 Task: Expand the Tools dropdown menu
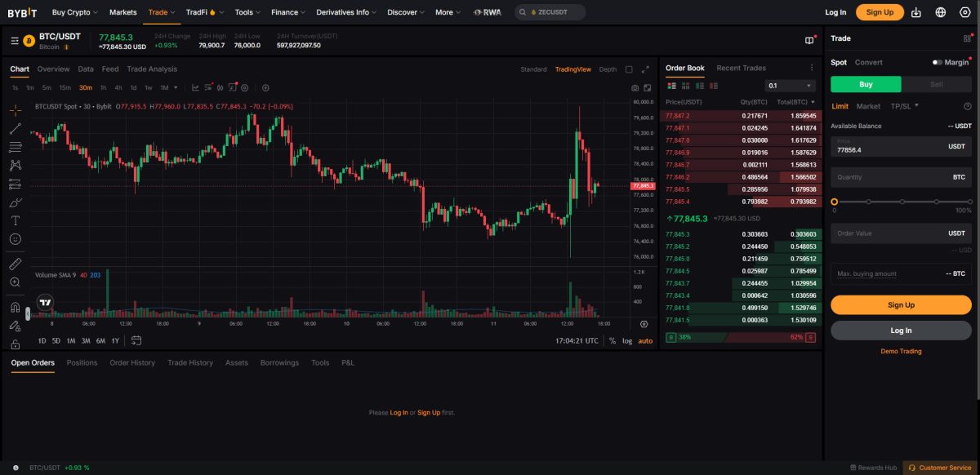(x=247, y=12)
